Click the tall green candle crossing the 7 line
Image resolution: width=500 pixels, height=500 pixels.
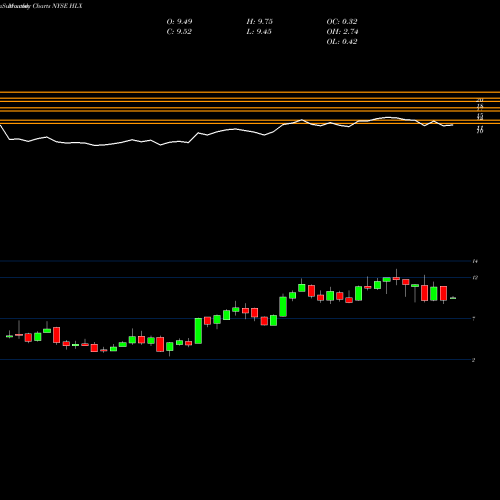click(x=198, y=331)
